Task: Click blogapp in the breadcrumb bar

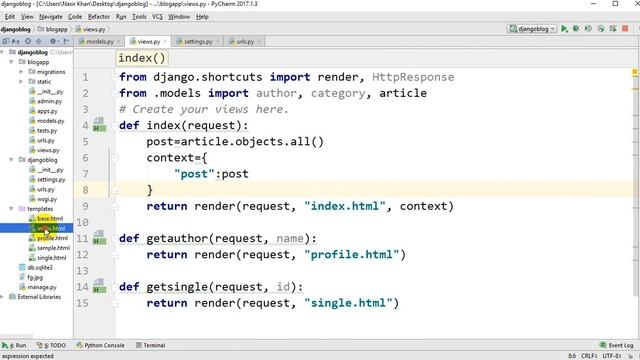Action: pos(53,29)
